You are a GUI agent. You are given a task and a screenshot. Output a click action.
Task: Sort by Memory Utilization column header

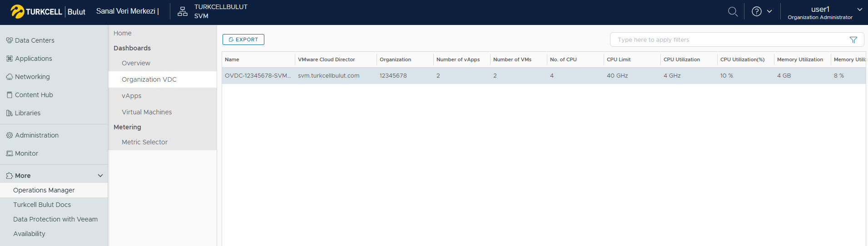[800, 59]
